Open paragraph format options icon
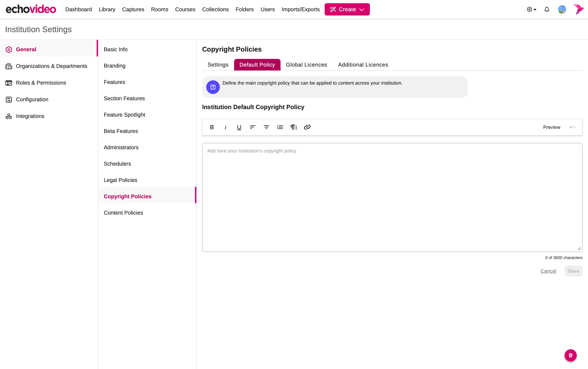This screenshot has height=369, width=588. pyautogui.click(x=294, y=127)
